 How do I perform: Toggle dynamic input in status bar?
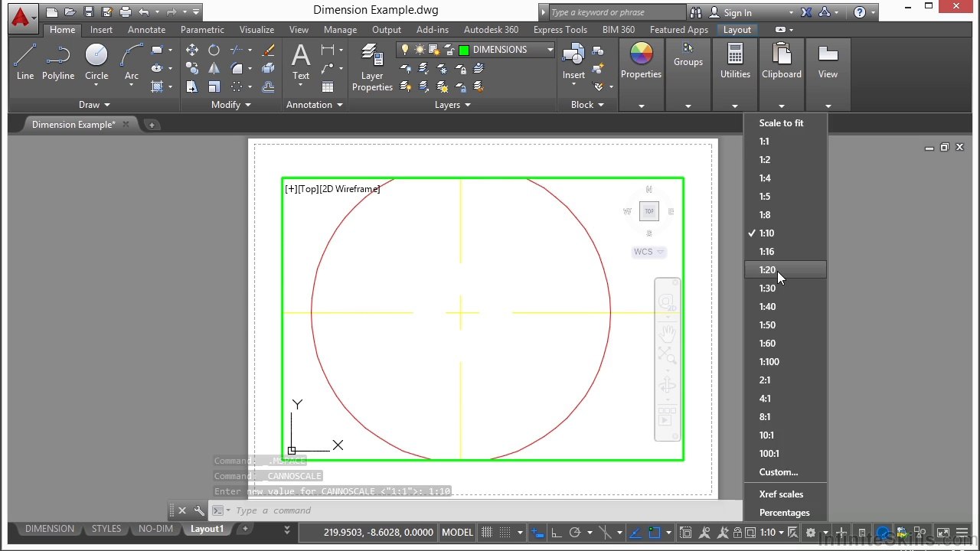click(x=538, y=533)
